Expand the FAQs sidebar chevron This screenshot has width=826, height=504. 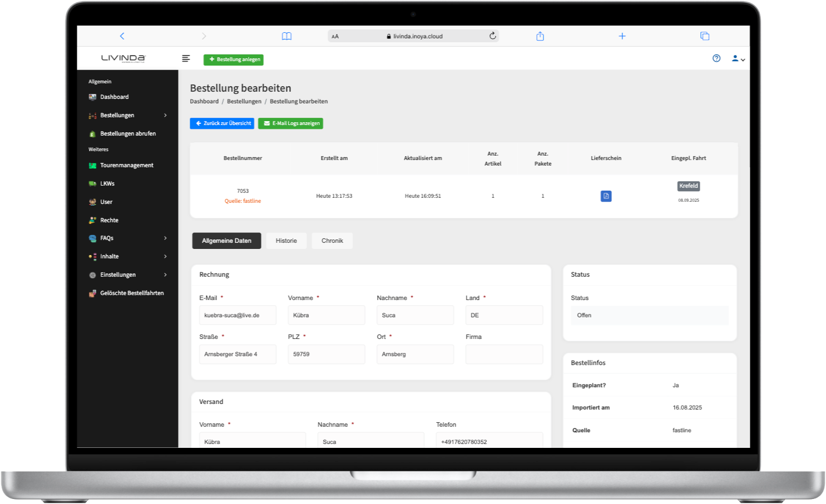[x=165, y=238]
